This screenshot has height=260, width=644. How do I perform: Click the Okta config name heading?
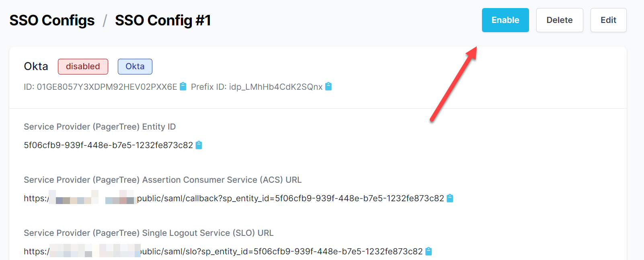point(36,66)
